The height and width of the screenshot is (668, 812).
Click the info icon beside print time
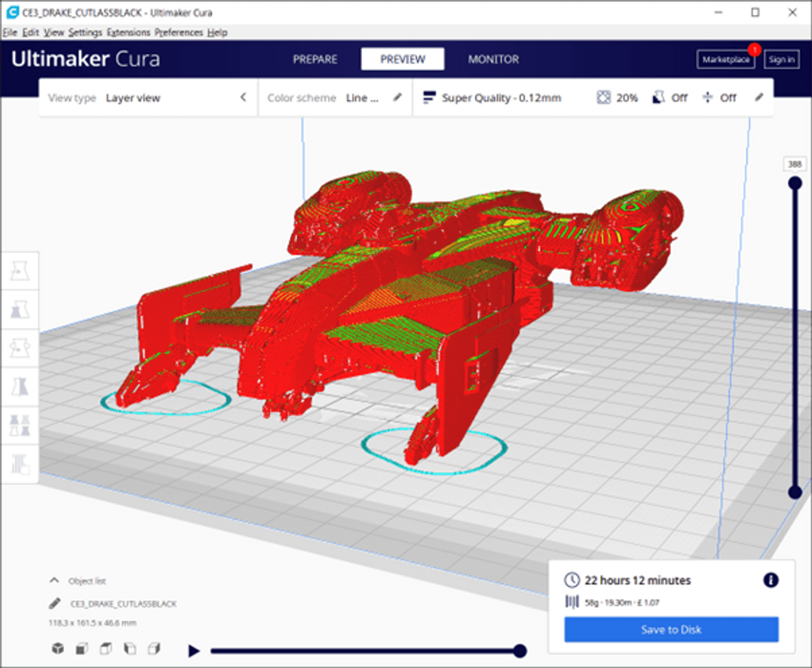(x=770, y=580)
